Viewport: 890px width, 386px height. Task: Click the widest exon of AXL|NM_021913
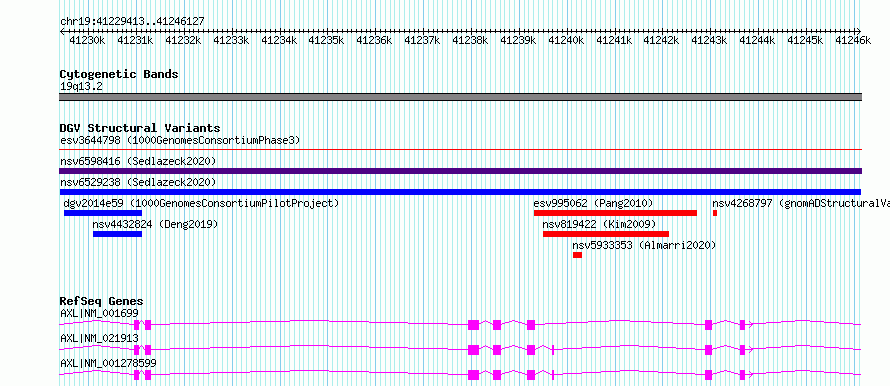473,350
